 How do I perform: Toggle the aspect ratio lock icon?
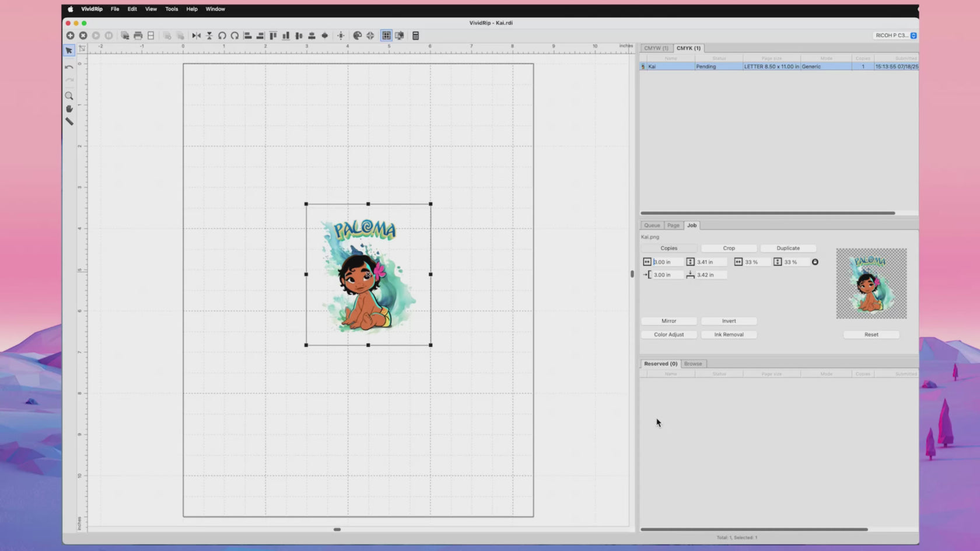tap(815, 262)
